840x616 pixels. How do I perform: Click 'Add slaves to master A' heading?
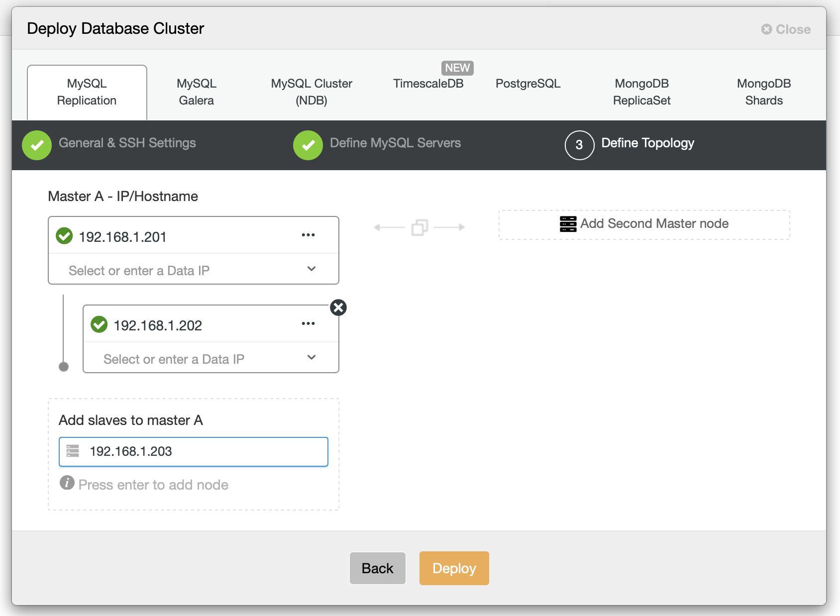point(131,420)
